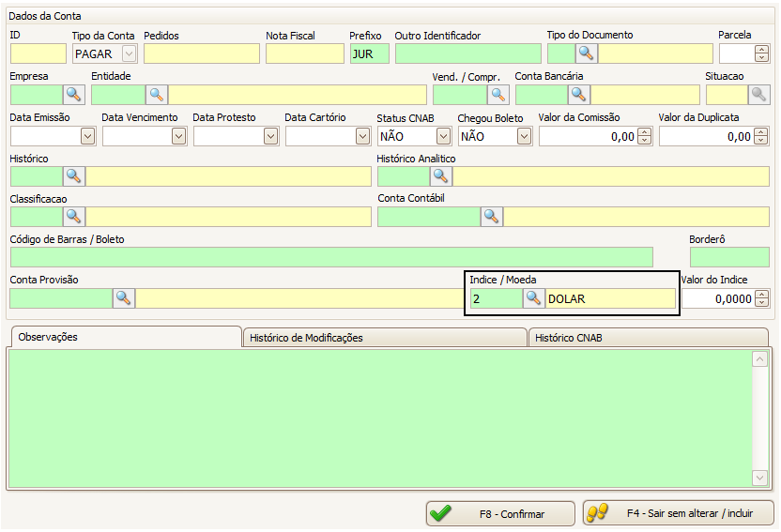The height and width of the screenshot is (532, 781).
Task: Open the Histórico CNAB tab
Action: 648,338
